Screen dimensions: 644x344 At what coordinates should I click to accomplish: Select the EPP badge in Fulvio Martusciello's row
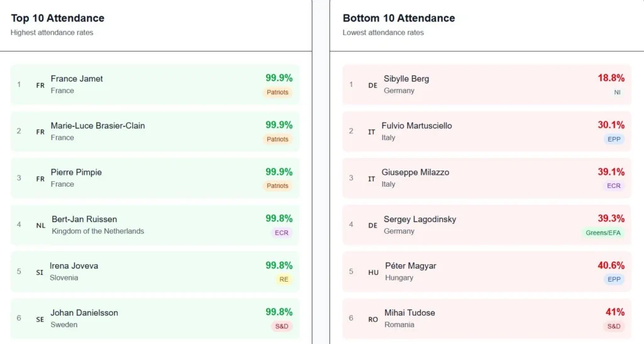(614, 139)
